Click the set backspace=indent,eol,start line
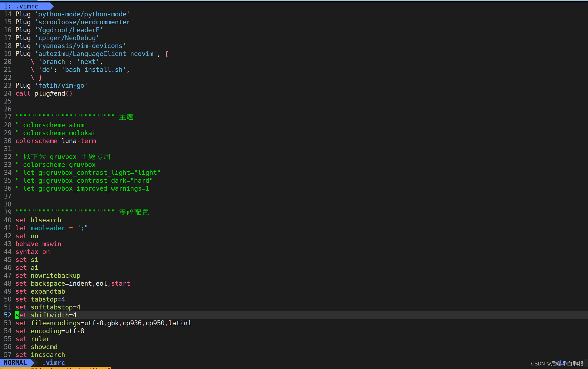The height and width of the screenshot is (369, 588). (x=73, y=284)
